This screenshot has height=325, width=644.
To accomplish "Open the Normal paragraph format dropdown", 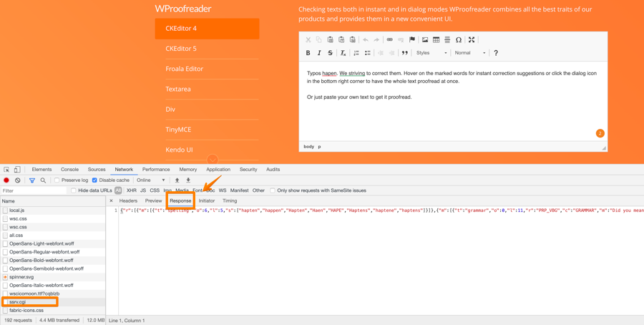I will click(470, 53).
